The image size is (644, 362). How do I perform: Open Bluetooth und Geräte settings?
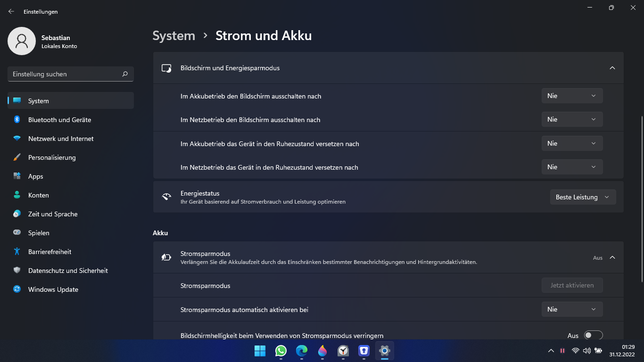[71, 120]
